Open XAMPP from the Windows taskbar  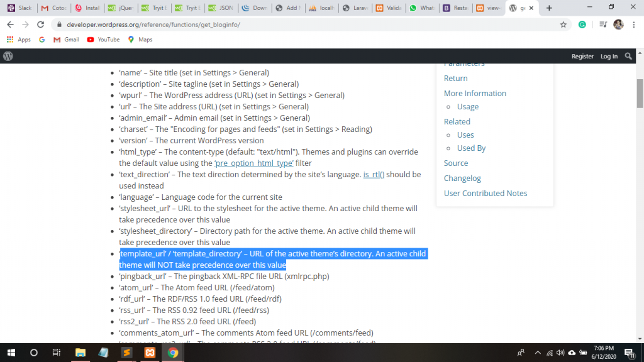click(149, 353)
